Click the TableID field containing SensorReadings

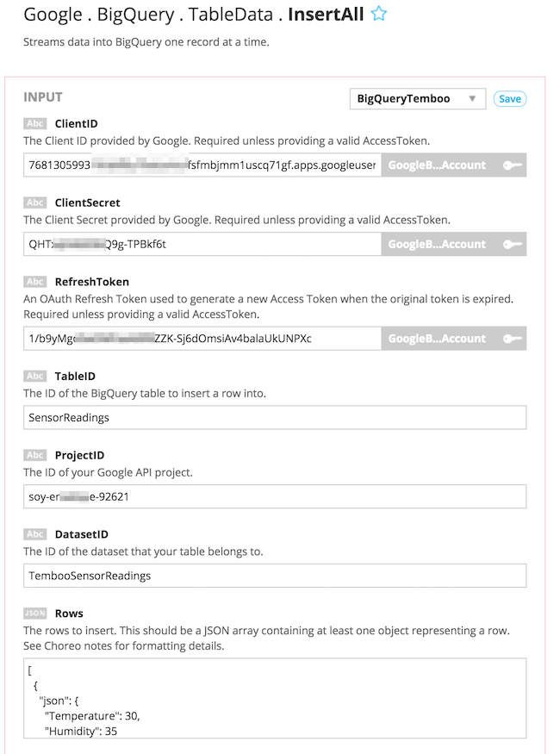pos(275,418)
